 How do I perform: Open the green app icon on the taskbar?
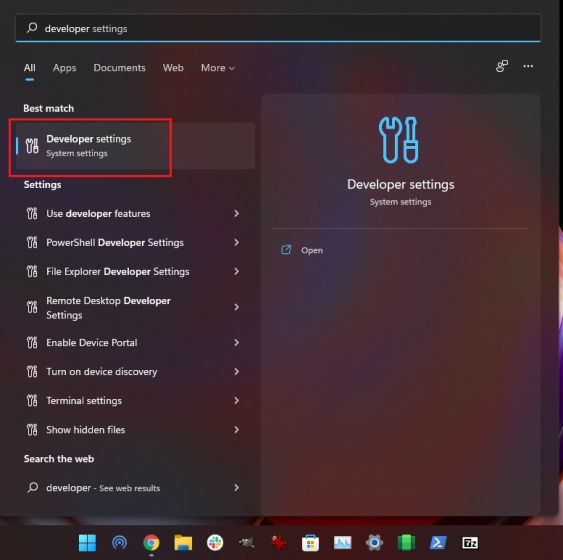[406, 543]
